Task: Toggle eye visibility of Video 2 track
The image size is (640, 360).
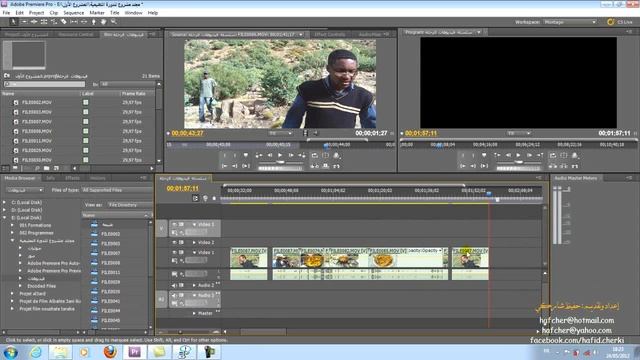Action: click(x=174, y=242)
